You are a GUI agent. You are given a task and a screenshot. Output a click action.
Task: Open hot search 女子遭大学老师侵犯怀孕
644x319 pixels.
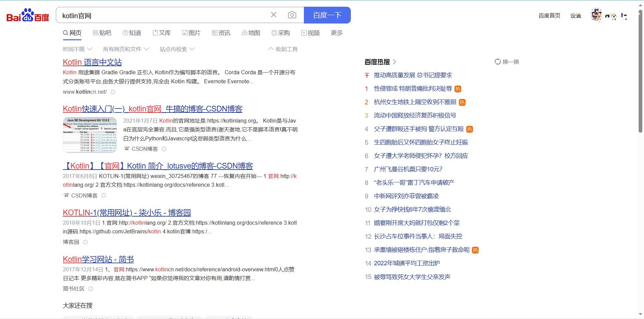coord(421,156)
